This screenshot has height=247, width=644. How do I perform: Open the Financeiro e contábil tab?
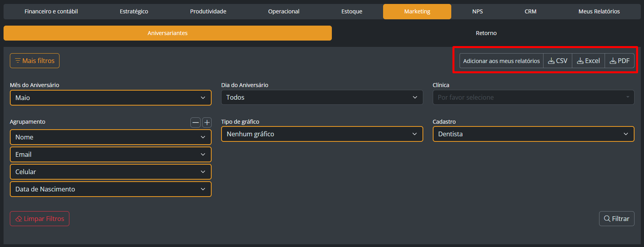[51, 11]
